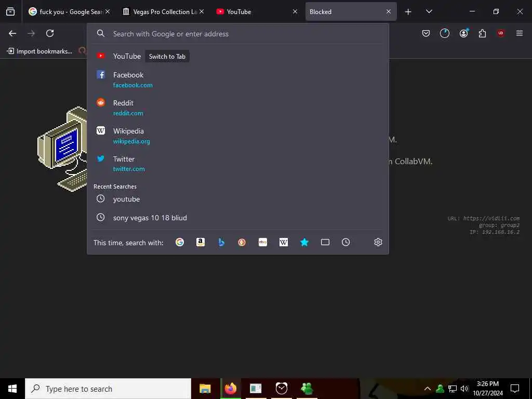Select recent search youtube
This screenshot has height=399, width=532.
[237, 199]
